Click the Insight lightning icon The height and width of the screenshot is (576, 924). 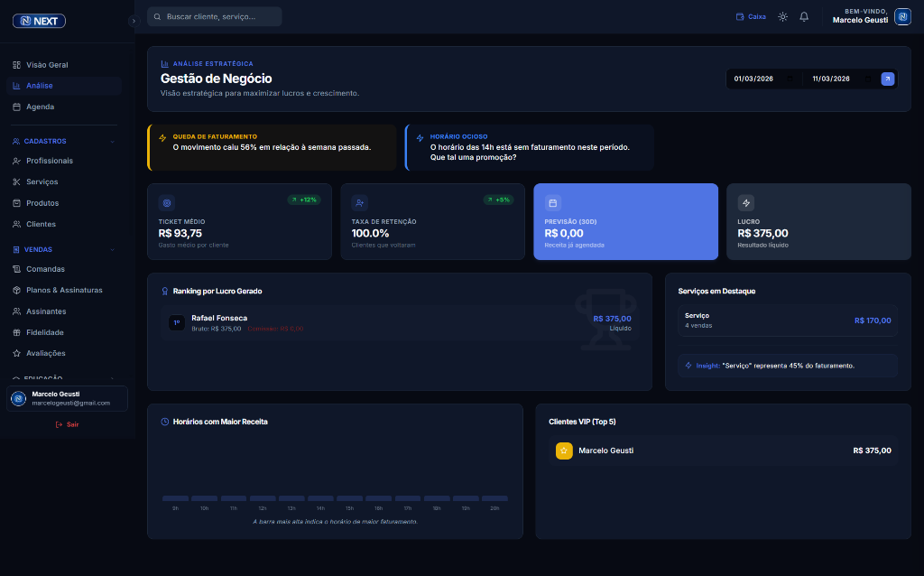click(x=688, y=366)
